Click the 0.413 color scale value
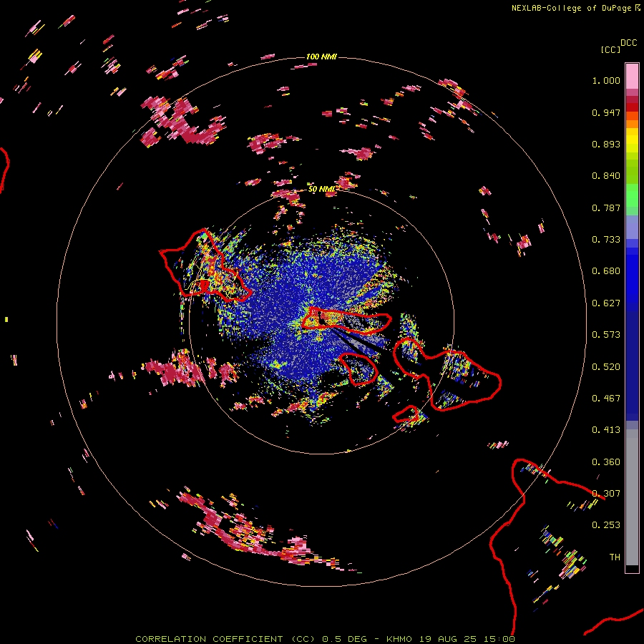This screenshot has width=644, height=644. (x=606, y=430)
